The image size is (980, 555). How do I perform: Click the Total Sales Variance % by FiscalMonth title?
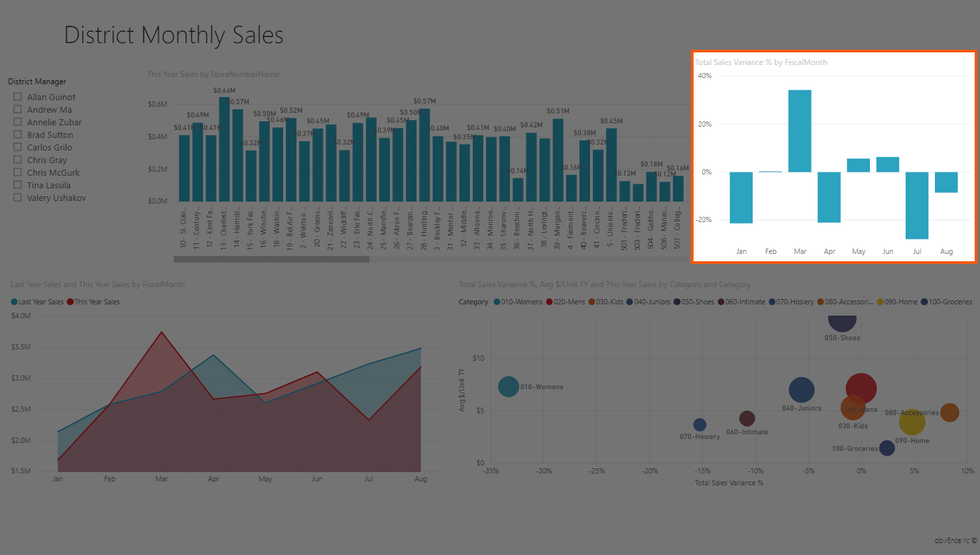[x=761, y=62]
